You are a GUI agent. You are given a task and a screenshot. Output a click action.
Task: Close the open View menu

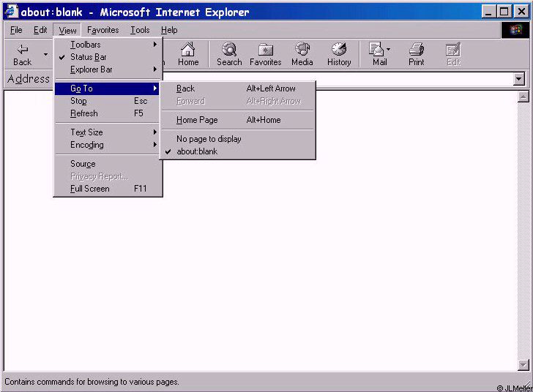pyautogui.click(x=67, y=30)
